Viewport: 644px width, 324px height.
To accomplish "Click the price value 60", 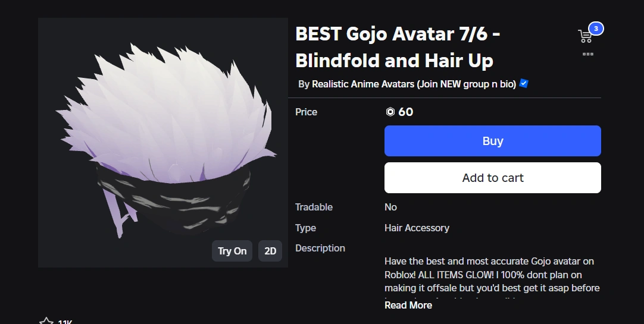I will 405,112.
